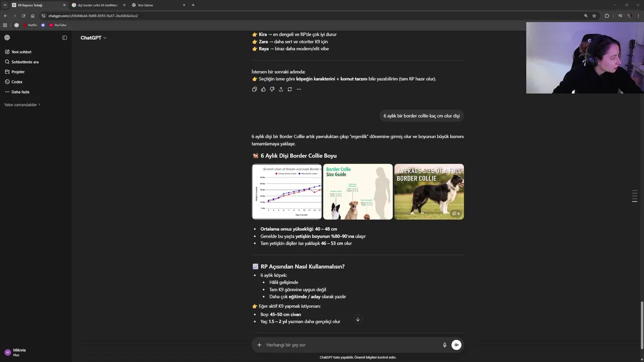Open the Google bookmark icon
Viewport: 644px width, 362px height.
17,25
